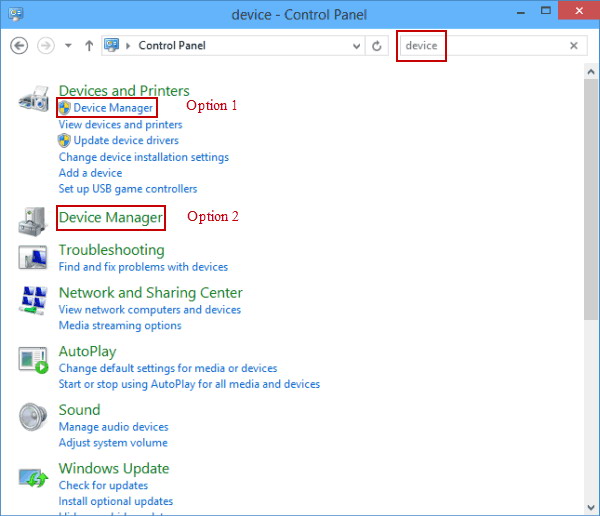This screenshot has height=516, width=600.
Task: Open Find and fix problems with devices
Action: click(x=143, y=267)
